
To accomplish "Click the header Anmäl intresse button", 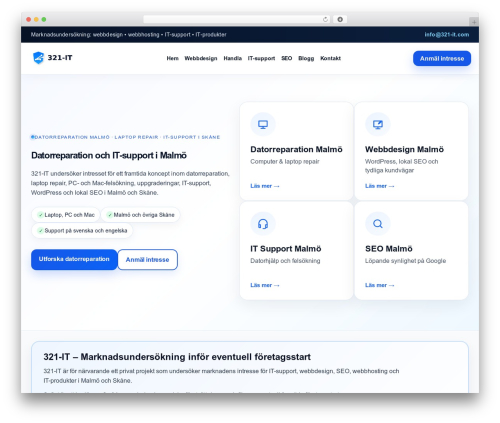I will [442, 58].
